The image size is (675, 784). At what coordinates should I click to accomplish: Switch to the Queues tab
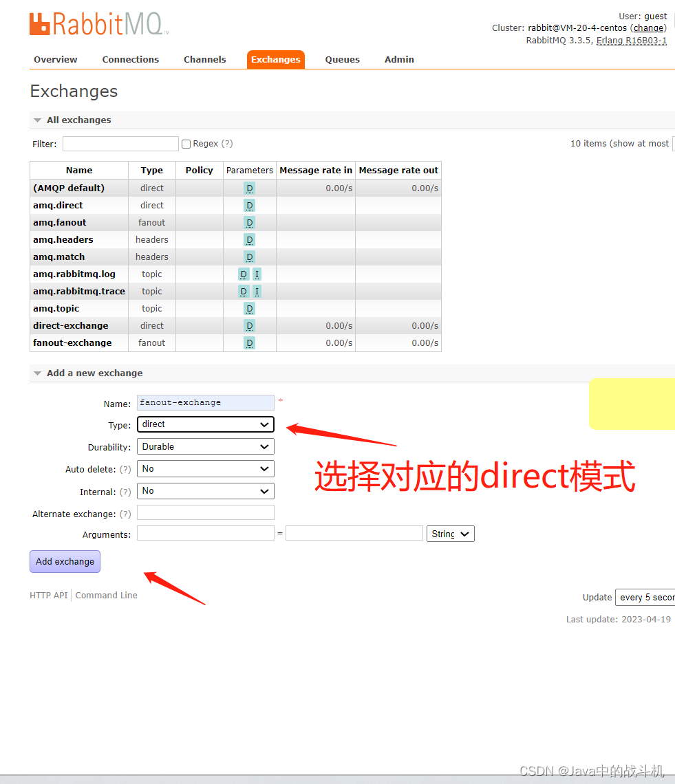coord(342,60)
